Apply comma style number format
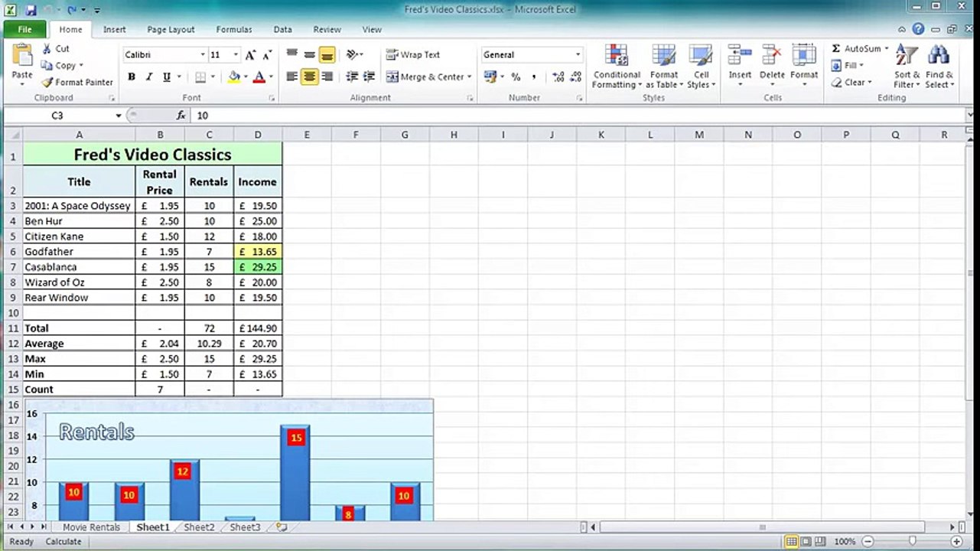The width and height of the screenshot is (980, 551). coord(533,77)
